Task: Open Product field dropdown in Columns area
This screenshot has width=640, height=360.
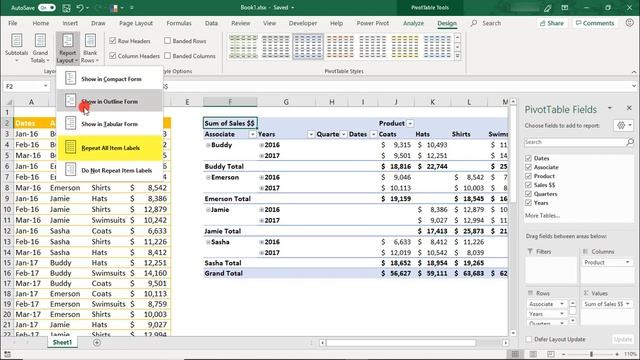Action: click(x=627, y=262)
